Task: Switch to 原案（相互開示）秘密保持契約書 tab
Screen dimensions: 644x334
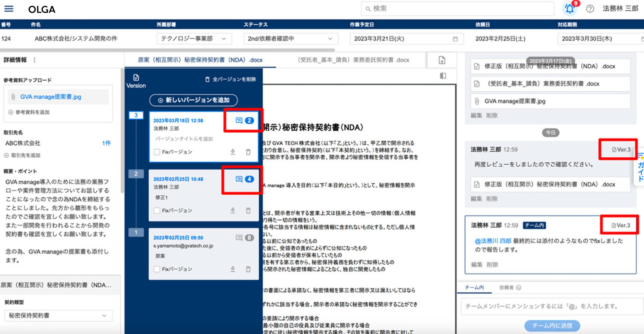Action: click(200, 60)
